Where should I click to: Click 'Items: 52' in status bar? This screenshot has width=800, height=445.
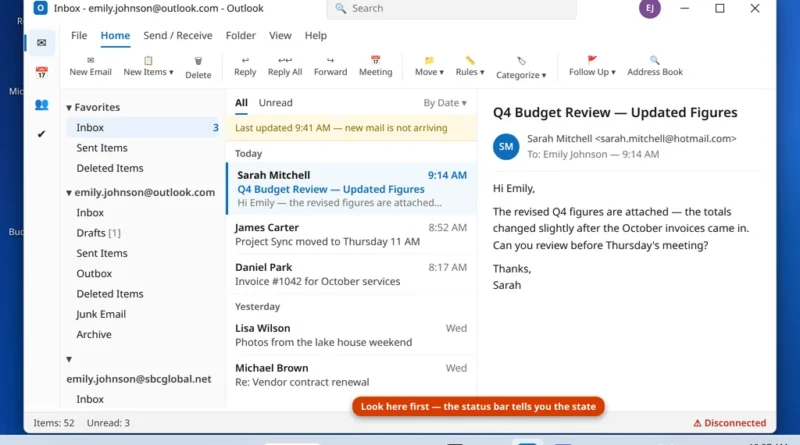(x=54, y=423)
